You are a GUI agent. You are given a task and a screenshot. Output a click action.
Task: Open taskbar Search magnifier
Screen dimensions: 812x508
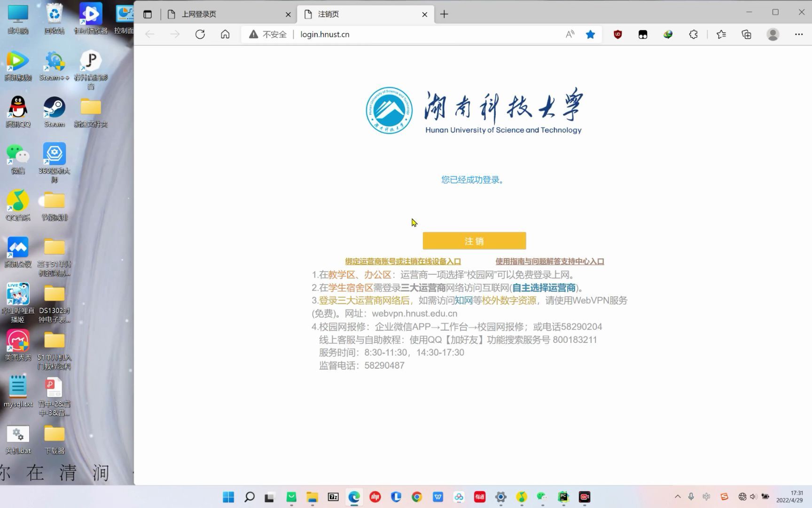[250, 497]
